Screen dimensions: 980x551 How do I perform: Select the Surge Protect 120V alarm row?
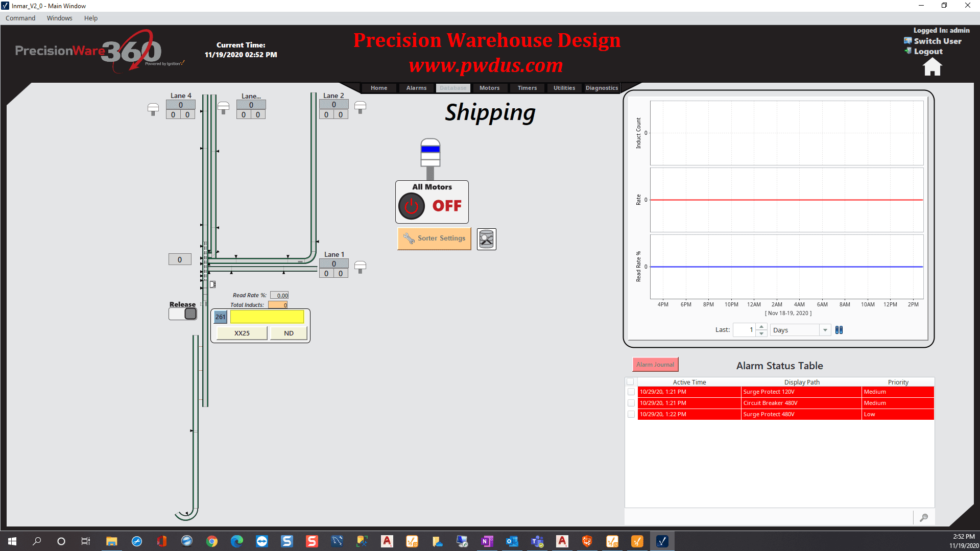point(785,392)
